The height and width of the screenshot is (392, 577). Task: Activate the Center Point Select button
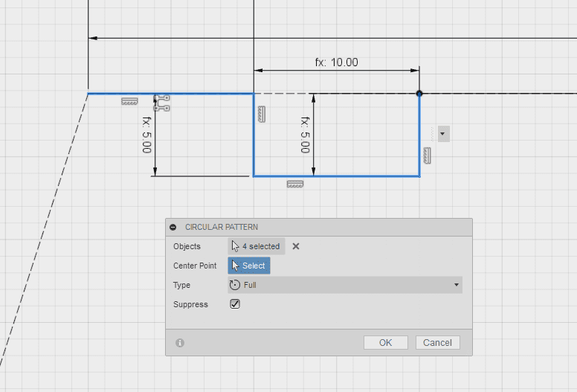[249, 266]
